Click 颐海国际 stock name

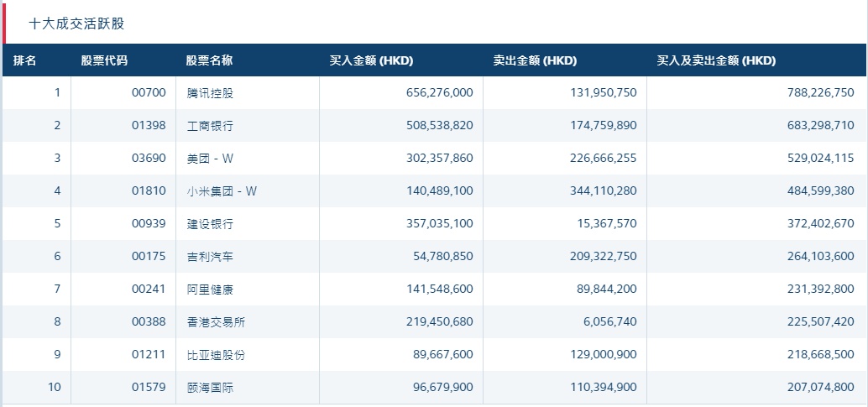tap(210, 388)
